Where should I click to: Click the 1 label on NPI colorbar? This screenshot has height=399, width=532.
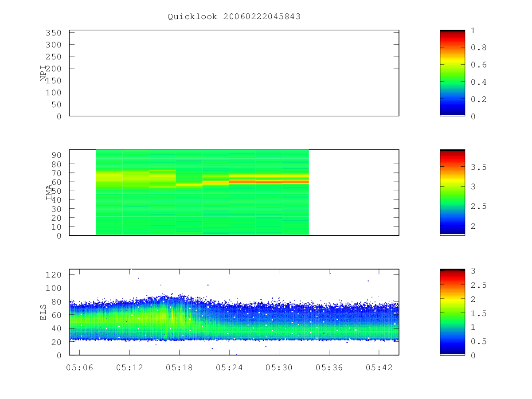[473, 30]
